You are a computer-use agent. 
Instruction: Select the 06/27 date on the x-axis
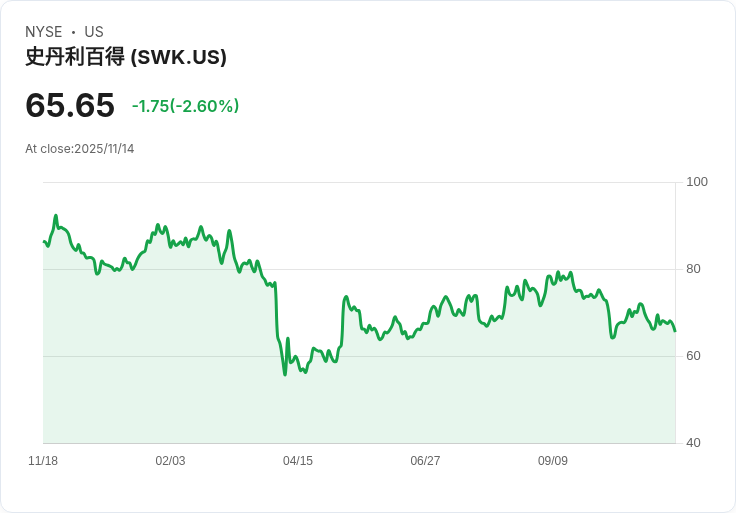tap(425, 461)
